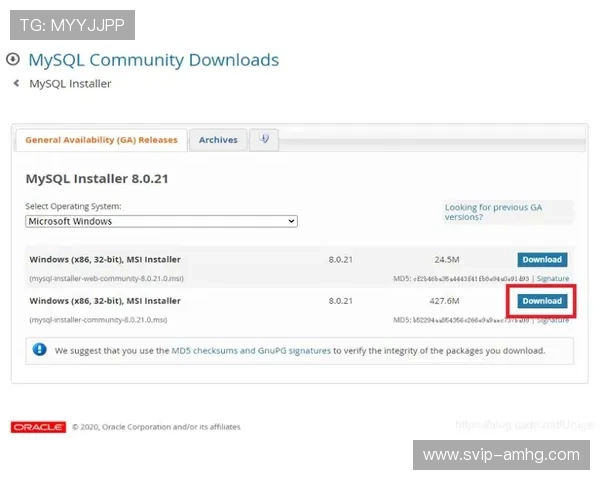Open Signature link for 427.6M installer
Viewport: 600px width, 480px height.
point(553,320)
